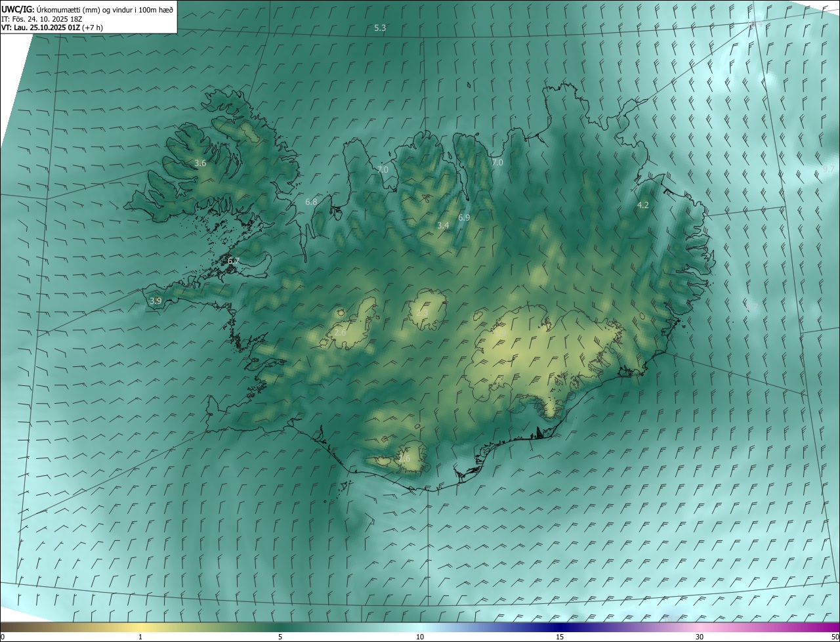Click the colour scale tick labelled 10
This screenshot has width=840, height=642.
pos(420,637)
